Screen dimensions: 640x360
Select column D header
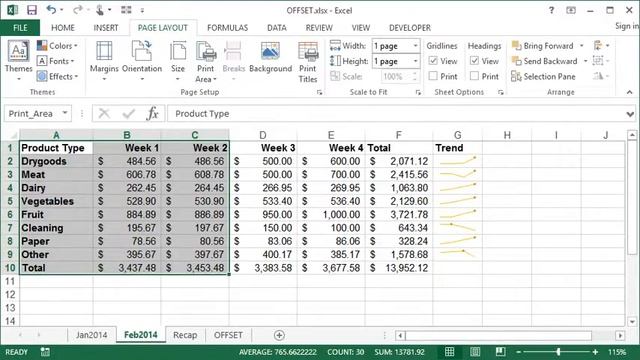(x=263, y=135)
